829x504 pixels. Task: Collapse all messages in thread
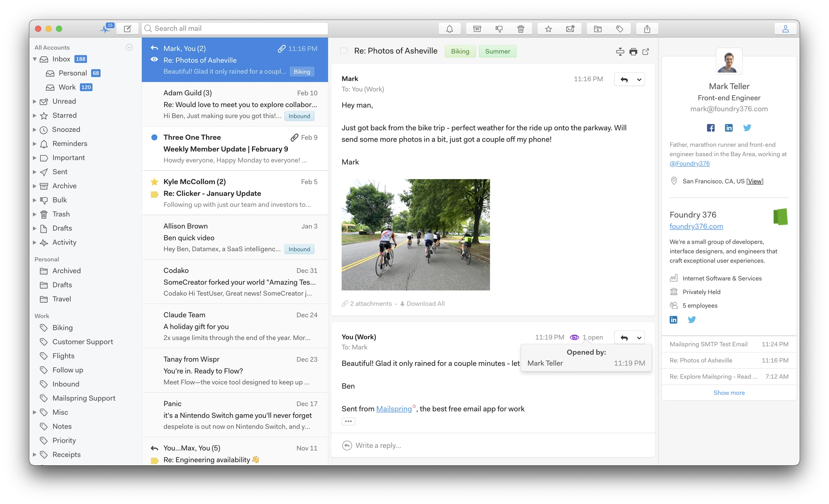point(620,52)
